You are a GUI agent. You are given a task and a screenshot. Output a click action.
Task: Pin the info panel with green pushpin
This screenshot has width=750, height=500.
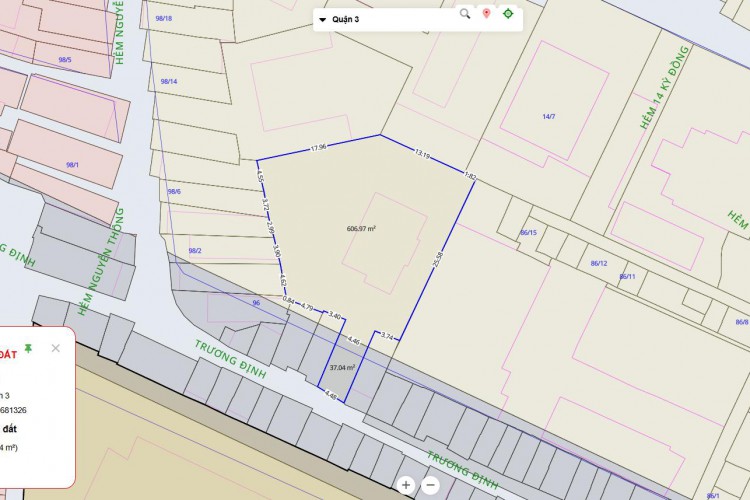(28, 347)
